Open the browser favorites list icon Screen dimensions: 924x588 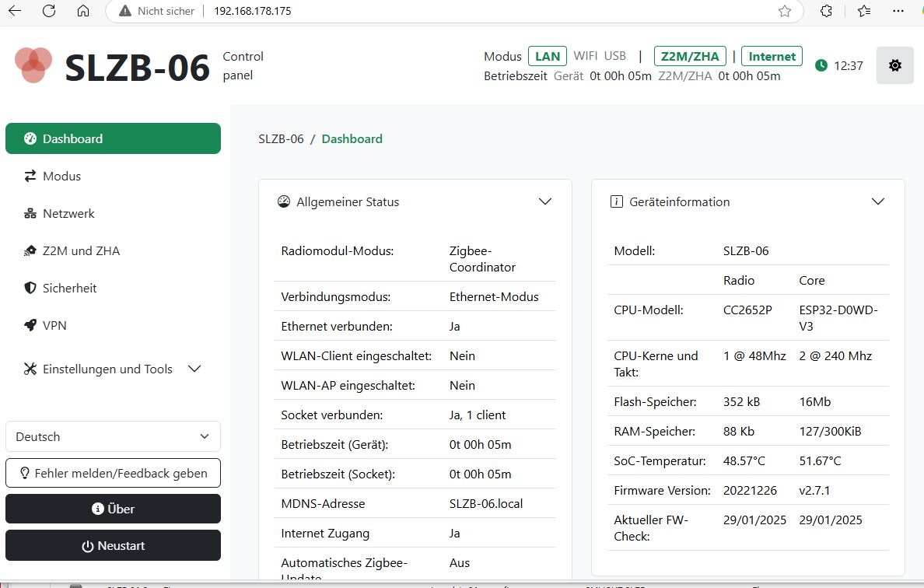(x=864, y=11)
